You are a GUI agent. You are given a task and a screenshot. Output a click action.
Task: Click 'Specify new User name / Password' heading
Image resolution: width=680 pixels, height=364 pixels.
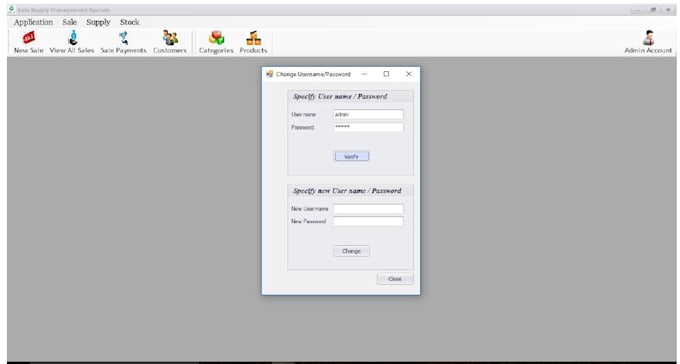click(347, 191)
